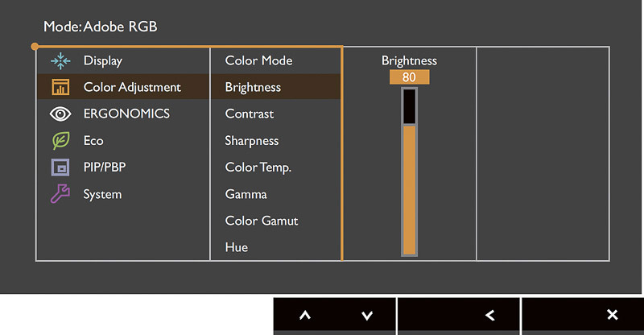Click the Display snowflake icon
The height and width of the screenshot is (335, 644).
click(60, 61)
